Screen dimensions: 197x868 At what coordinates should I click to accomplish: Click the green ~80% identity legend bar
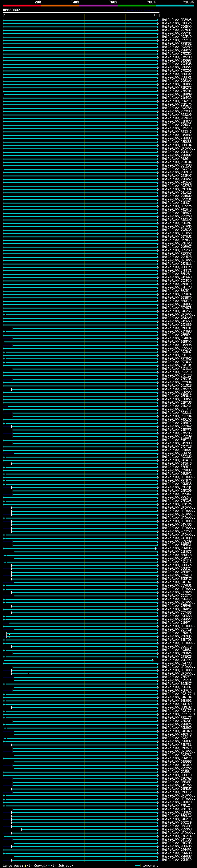(x=137, y=6)
